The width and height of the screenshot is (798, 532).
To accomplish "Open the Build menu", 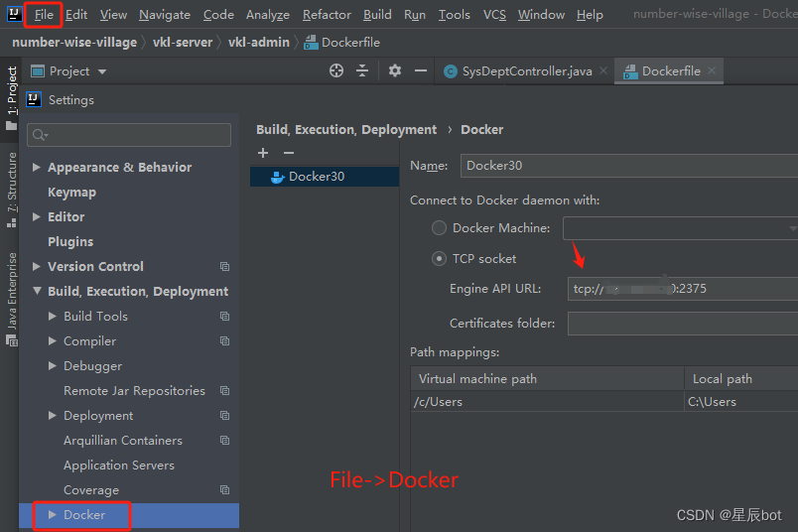I will (x=377, y=15).
